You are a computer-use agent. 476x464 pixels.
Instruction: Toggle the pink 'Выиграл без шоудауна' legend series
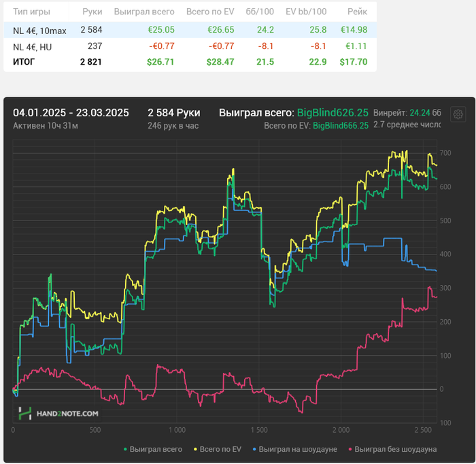392,449
